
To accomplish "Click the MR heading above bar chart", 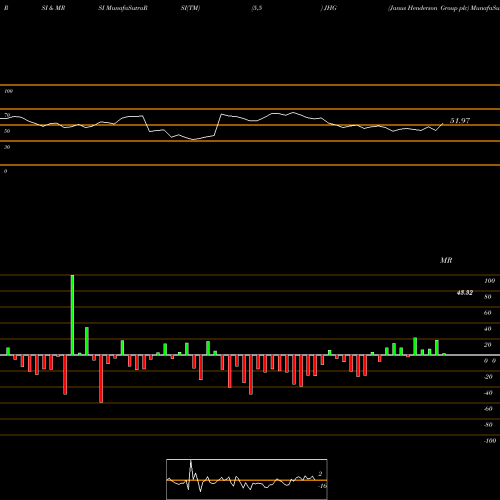I will click(446, 260).
